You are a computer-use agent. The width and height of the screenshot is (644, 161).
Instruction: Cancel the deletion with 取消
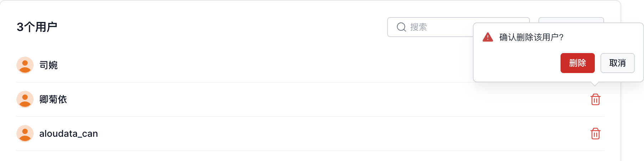tap(617, 63)
